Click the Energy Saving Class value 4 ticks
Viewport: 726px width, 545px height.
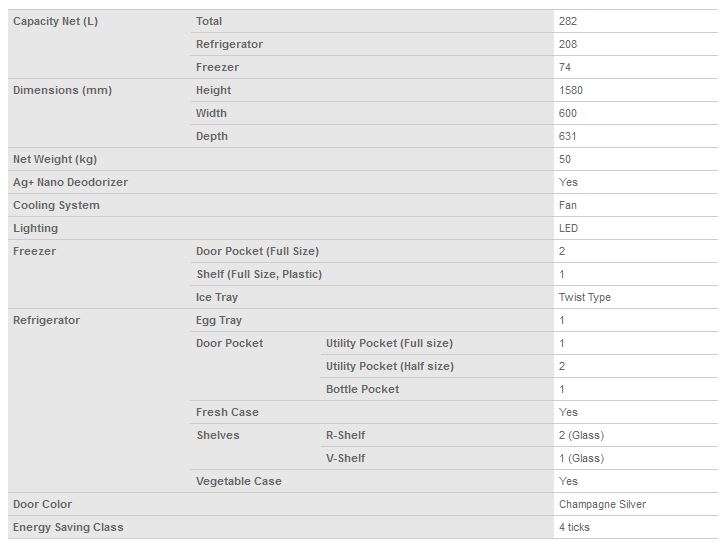(574, 527)
